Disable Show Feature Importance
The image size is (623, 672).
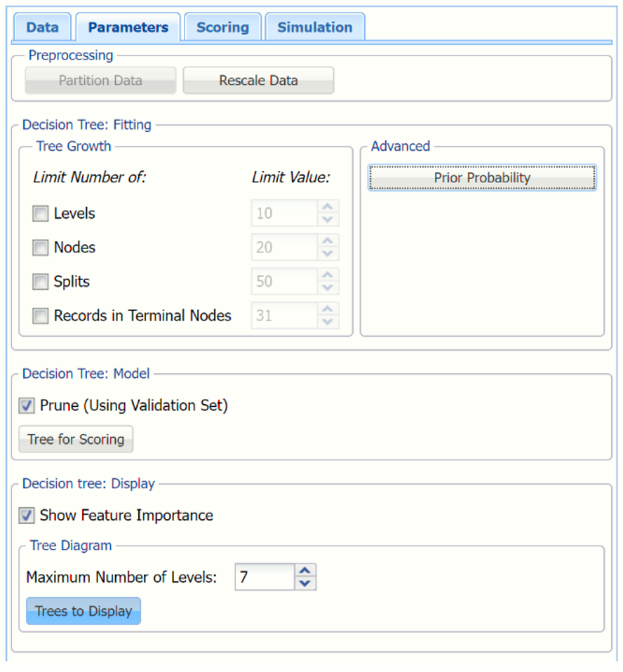[x=27, y=516]
